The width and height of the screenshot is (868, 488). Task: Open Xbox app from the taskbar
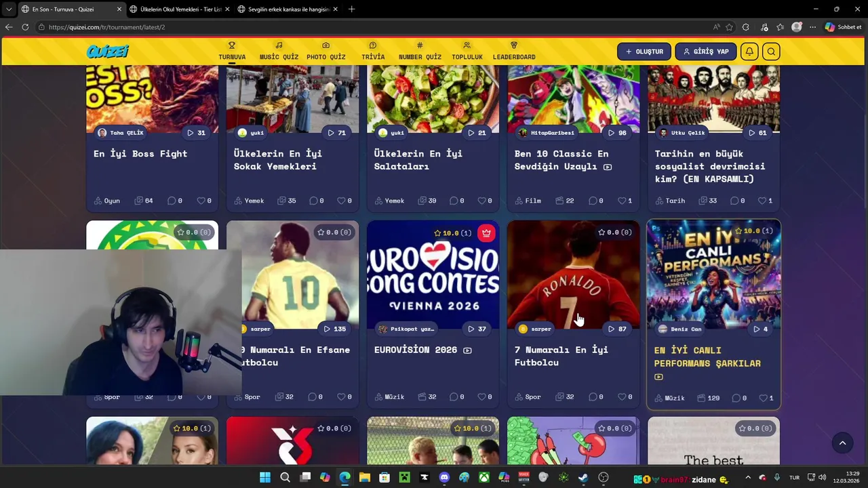tap(484, 478)
